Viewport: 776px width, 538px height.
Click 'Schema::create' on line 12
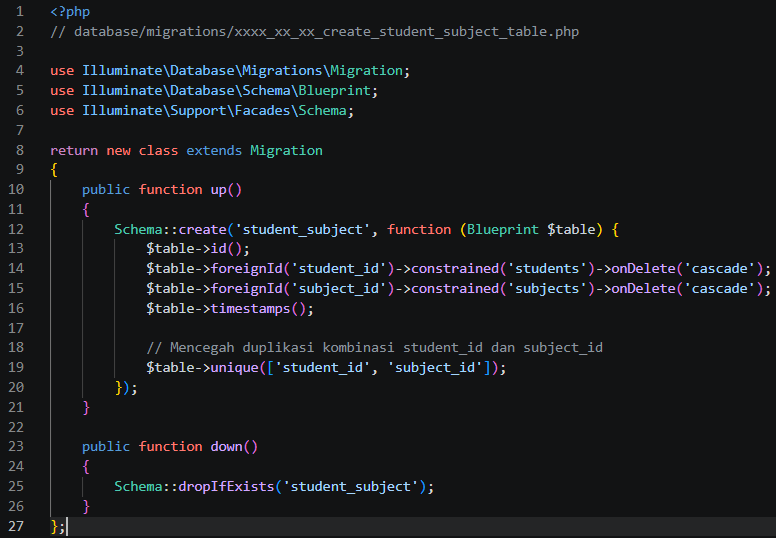pos(170,230)
